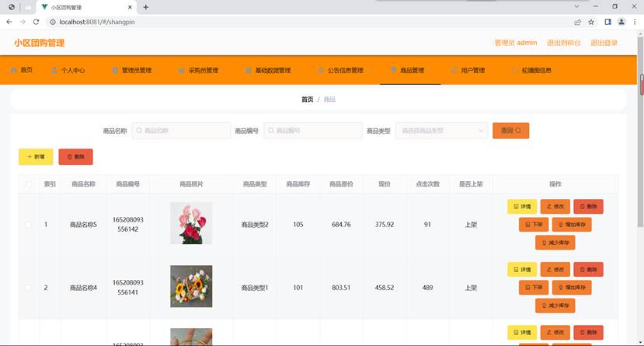Click 修改 for 商品名称4
Viewport: 644px width, 346px height.
555,270
